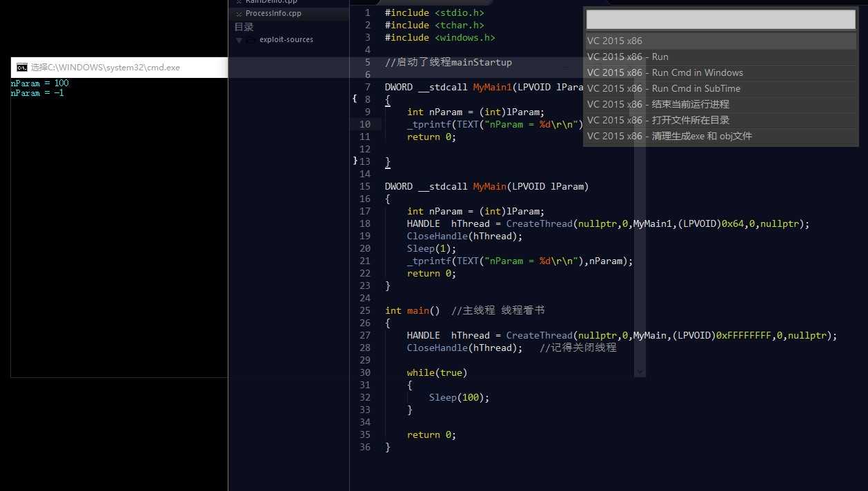Screen dimensions: 868x491
Task: Click 'Sleep(1);' on line 20
Action: [432, 248]
